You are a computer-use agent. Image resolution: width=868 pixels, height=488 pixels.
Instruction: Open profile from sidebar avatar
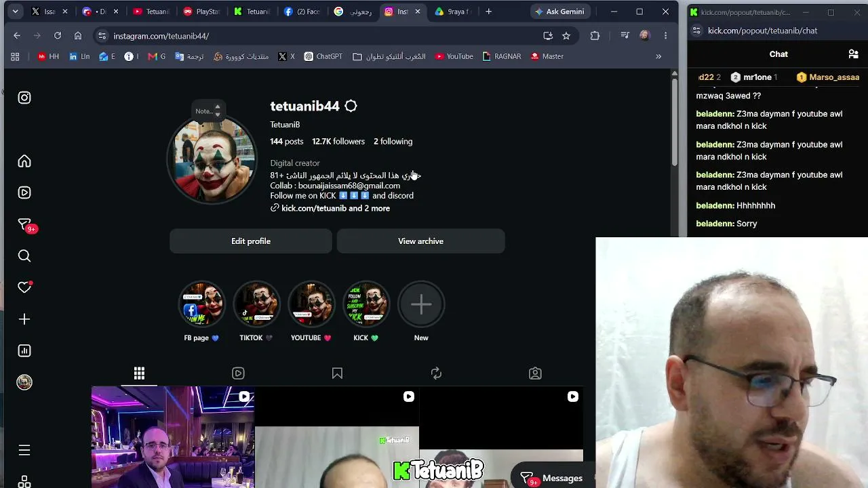pos(24,382)
